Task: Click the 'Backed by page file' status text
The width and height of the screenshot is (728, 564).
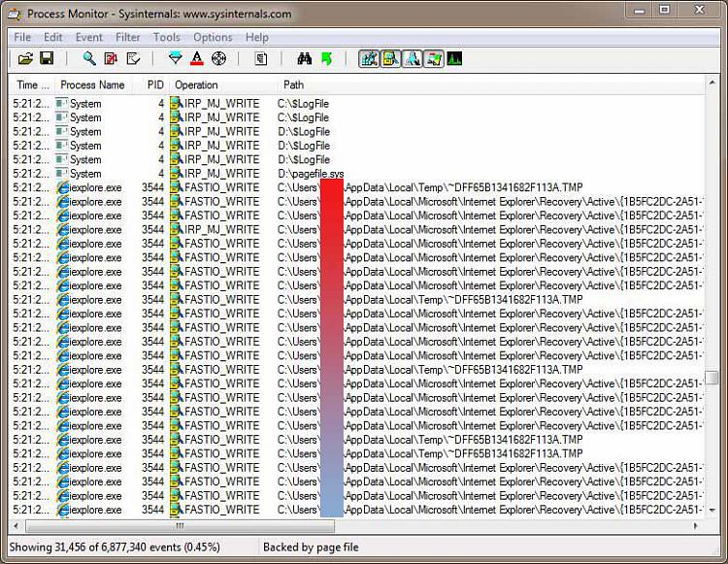Action: coord(311,547)
